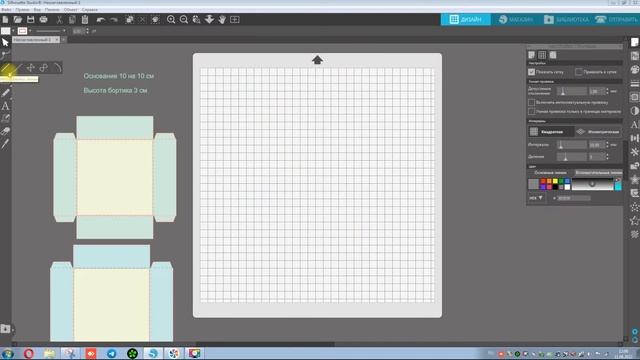This screenshot has height=360, width=640.
Task: Select the main lines color tab
Action: click(x=550, y=173)
